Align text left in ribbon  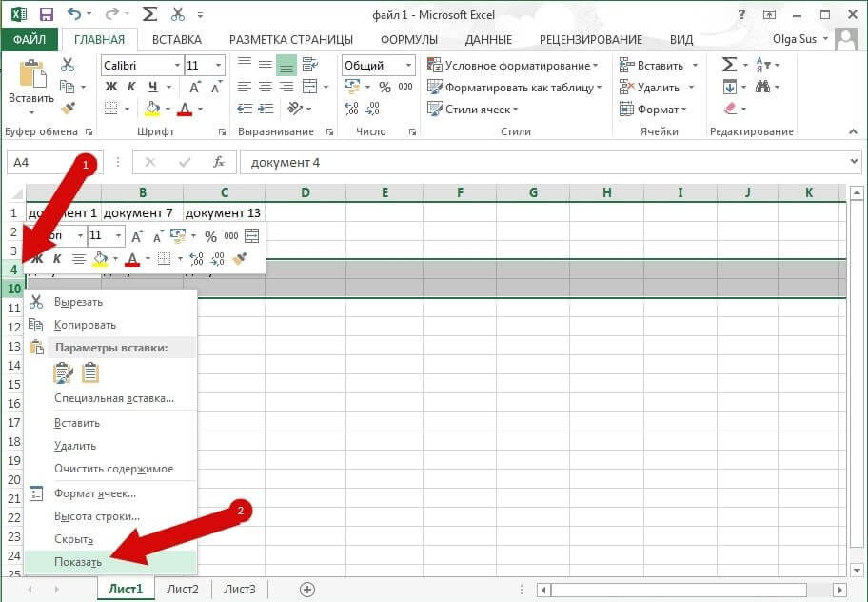click(244, 87)
